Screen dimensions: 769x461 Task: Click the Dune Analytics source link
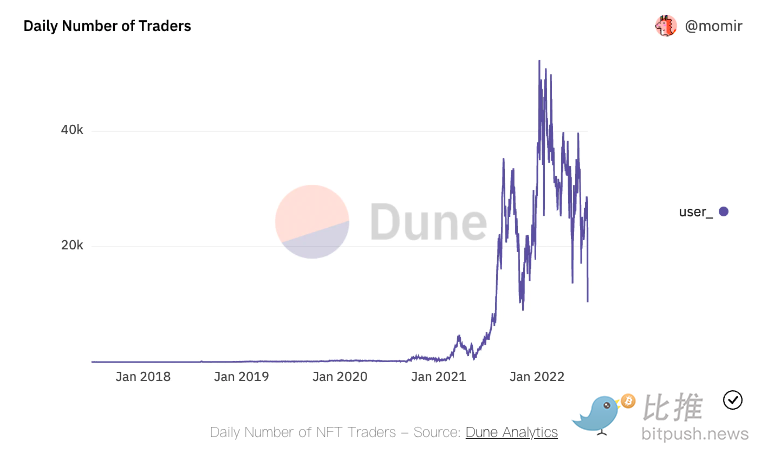pyautogui.click(x=511, y=432)
